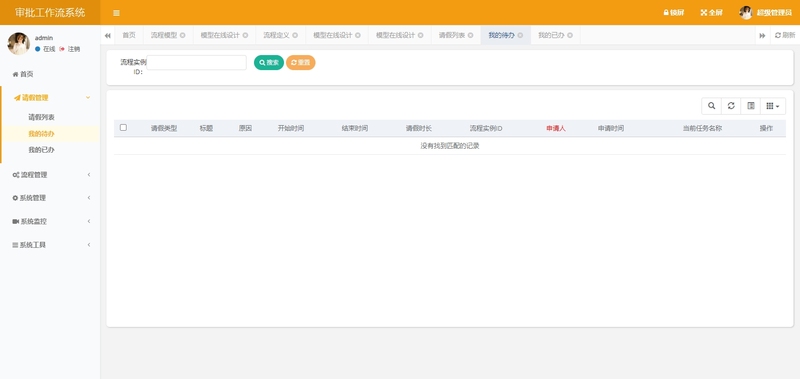
Task: Expand the 系统工具 sidebar menu
Action: (50, 245)
